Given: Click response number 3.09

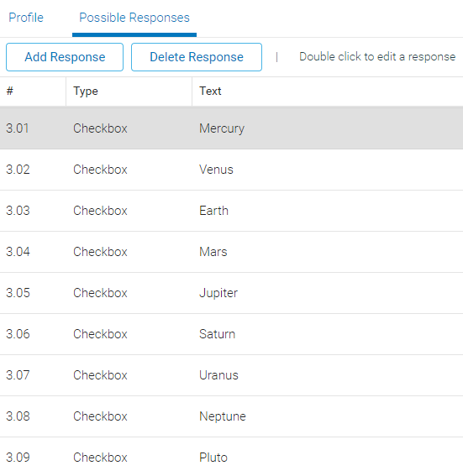Looking at the screenshot, I should (18, 458).
